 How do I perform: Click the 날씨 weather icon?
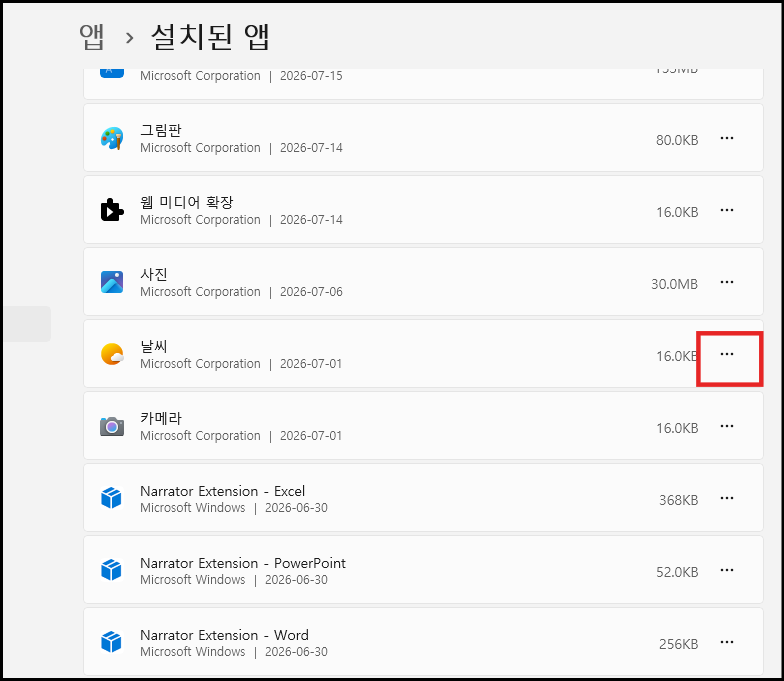112,354
